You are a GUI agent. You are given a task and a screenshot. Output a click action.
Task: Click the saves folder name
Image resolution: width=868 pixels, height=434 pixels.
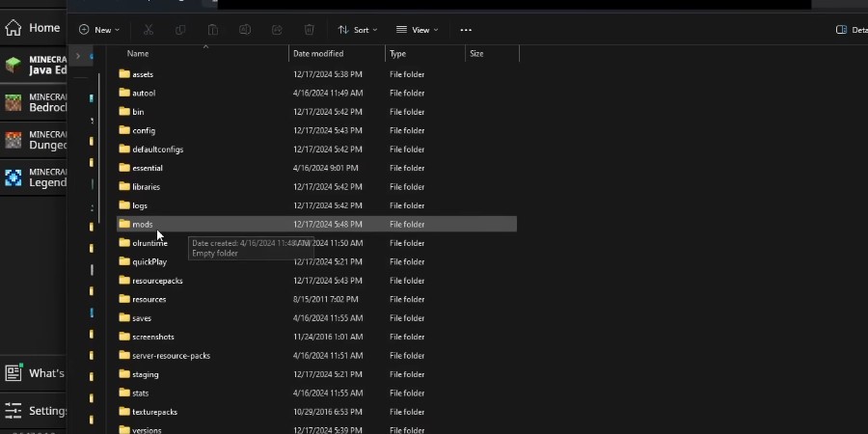pos(142,318)
